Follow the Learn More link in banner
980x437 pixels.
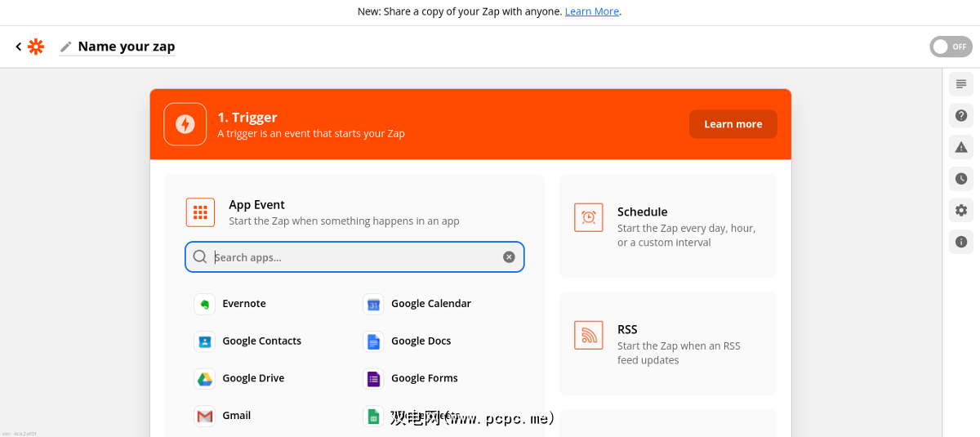591,11
